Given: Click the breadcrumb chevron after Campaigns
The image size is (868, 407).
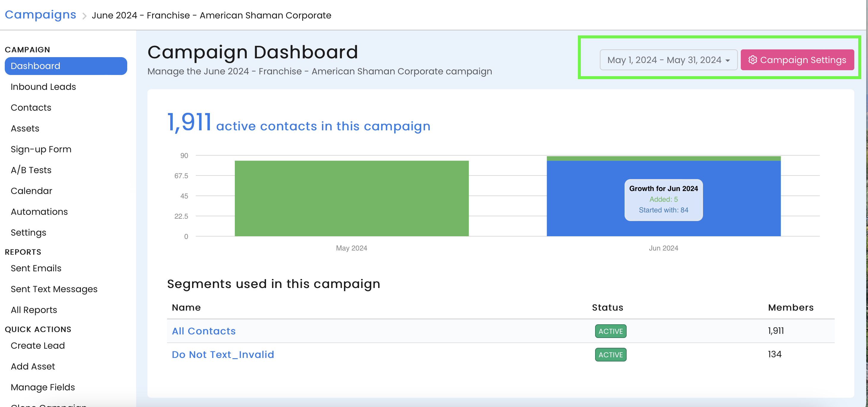Looking at the screenshot, I should pyautogui.click(x=84, y=16).
